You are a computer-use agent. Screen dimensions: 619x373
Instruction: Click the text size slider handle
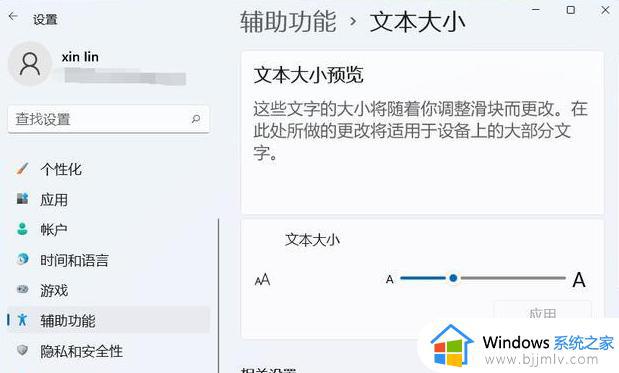453,278
